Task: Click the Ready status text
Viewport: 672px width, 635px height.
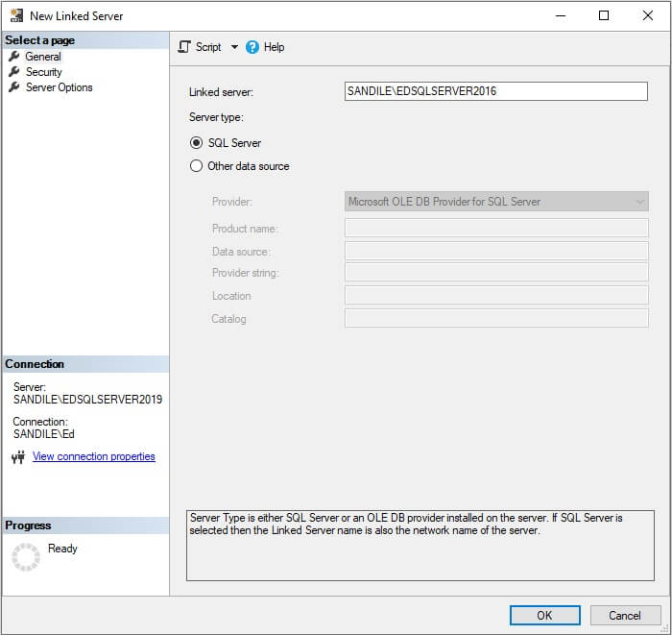Action: point(62,549)
